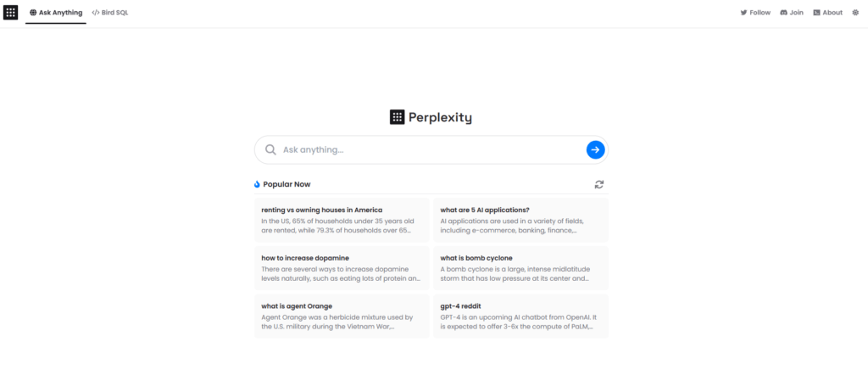Click the large Perplexity logo above search
Screen dimensions: 868x381
click(397, 117)
